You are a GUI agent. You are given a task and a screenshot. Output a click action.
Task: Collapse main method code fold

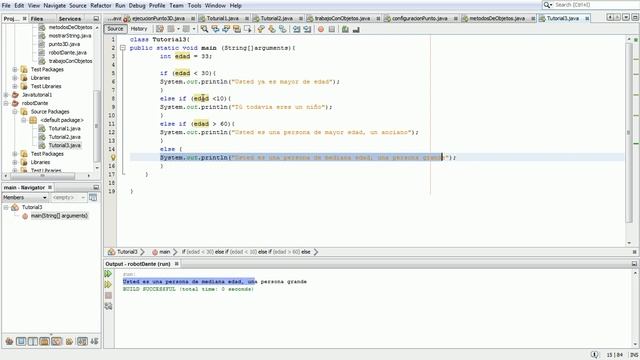click(x=122, y=48)
